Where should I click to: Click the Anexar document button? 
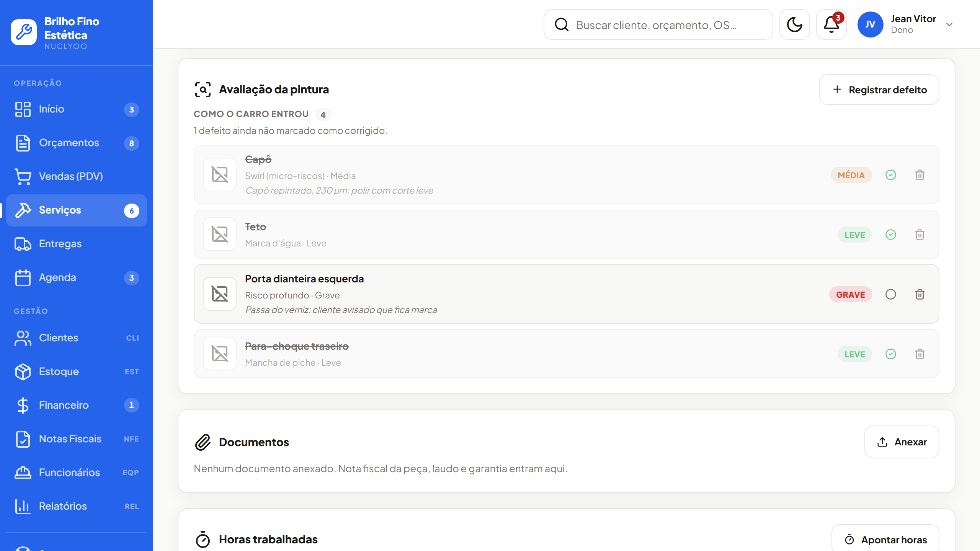(x=902, y=442)
